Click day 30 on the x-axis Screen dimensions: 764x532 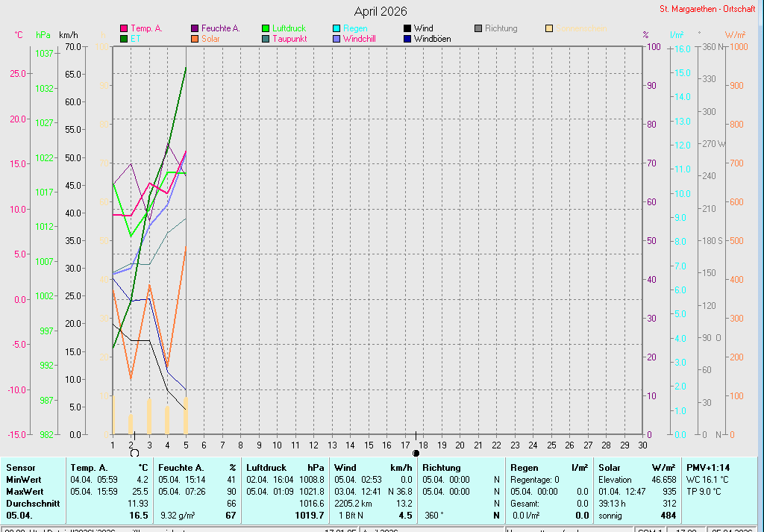(x=642, y=445)
